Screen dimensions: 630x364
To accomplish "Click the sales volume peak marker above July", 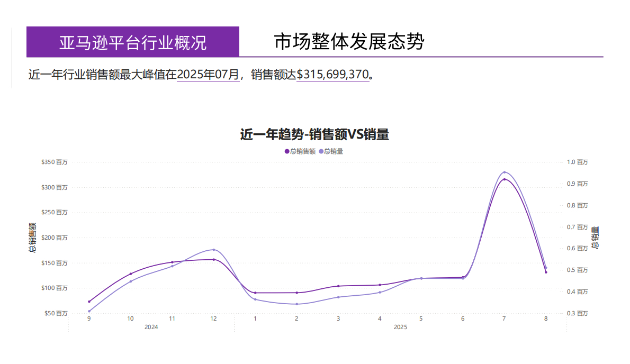I will (504, 172).
